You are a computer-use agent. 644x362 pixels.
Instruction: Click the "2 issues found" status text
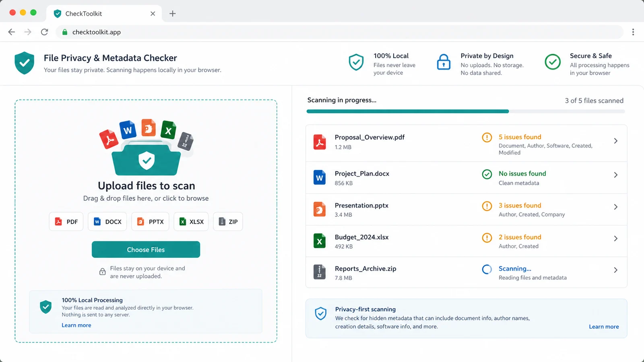tap(520, 237)
